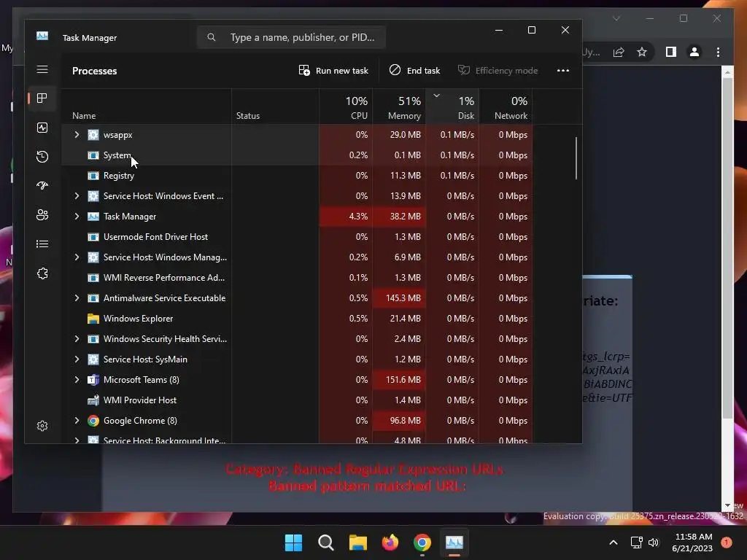Viewport: 747px width, 560px height.
Task: Switch to Chrome from the taskbar
Action: (x=422, y=542)
